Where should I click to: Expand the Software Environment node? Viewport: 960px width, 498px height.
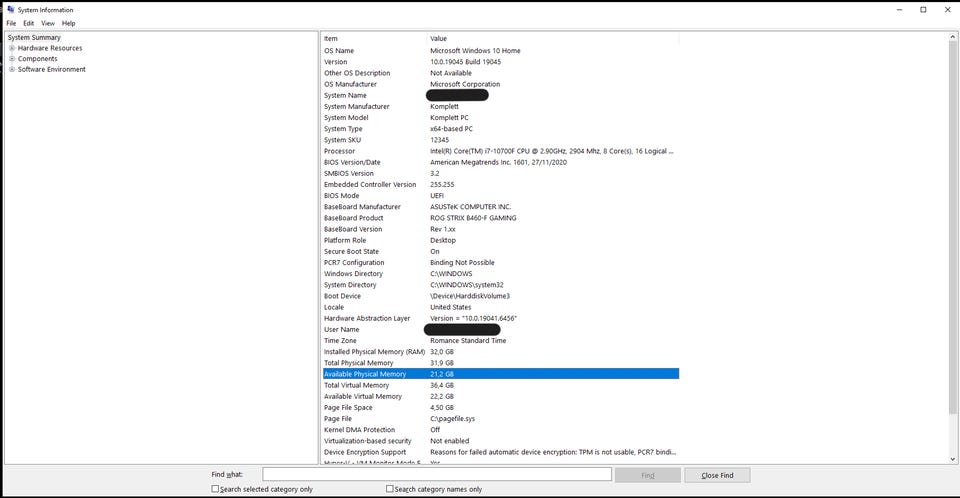tap(12, 69)
